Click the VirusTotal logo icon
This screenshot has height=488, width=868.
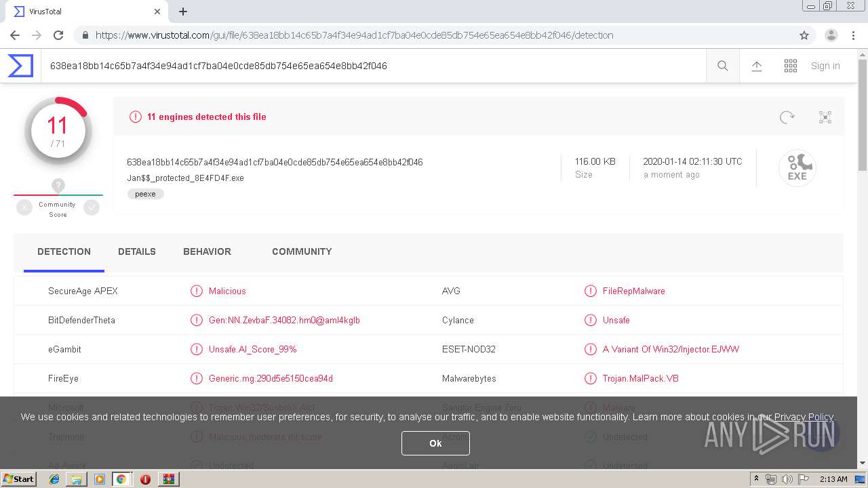point(20,66)
